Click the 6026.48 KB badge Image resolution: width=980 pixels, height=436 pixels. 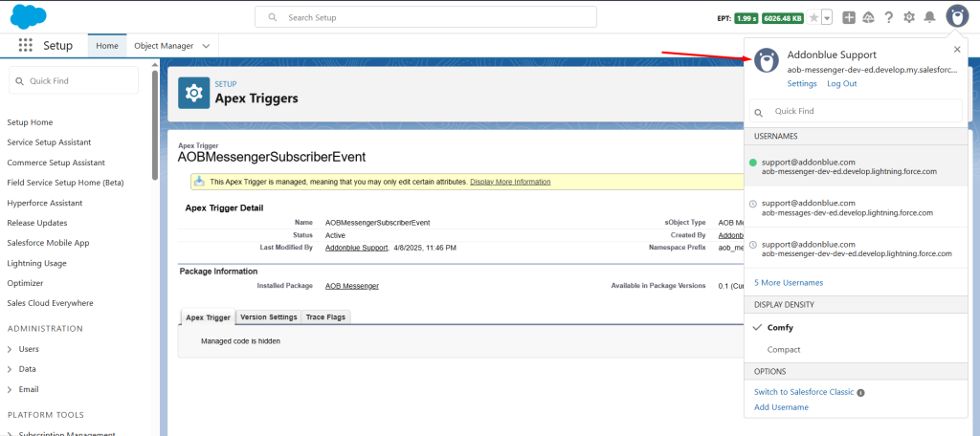pyautogui.click(x=782, y=18)
